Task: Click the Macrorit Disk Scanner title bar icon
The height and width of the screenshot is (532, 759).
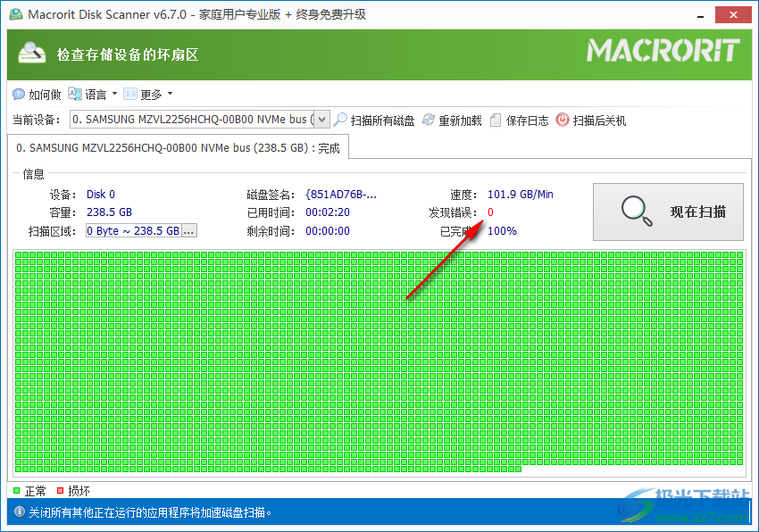Action: click(16, 13)
